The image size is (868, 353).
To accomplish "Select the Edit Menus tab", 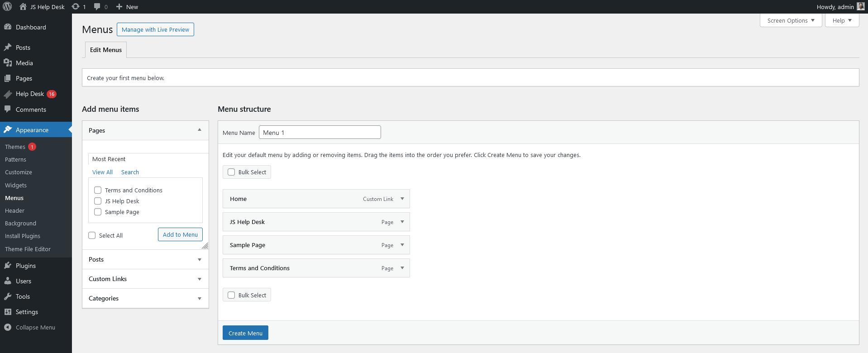I will tap(106, 50).
